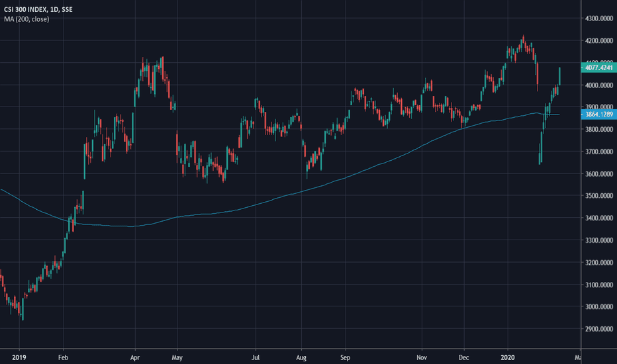Click the 3300.0000 price axis label
Screen dimensions: 617x364
(x=599, y=240)
